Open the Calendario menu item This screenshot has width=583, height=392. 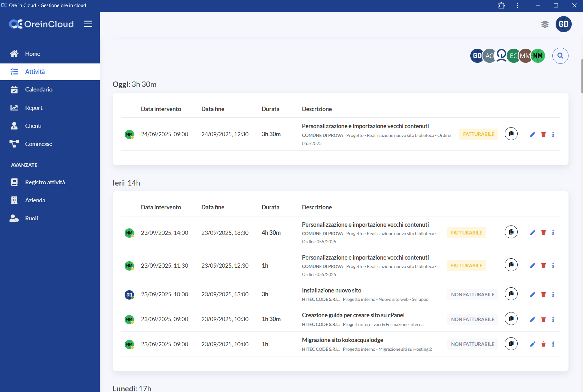coord(39,90)
